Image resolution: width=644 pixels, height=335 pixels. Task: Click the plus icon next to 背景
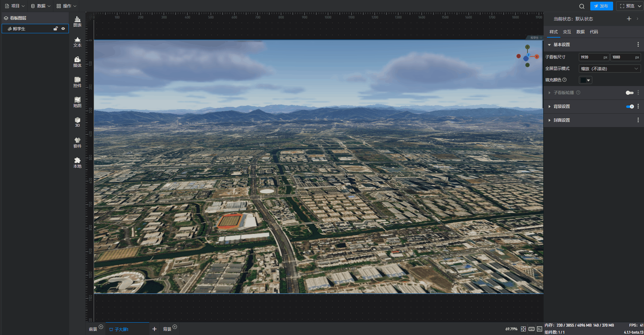(x=175, y=327)
